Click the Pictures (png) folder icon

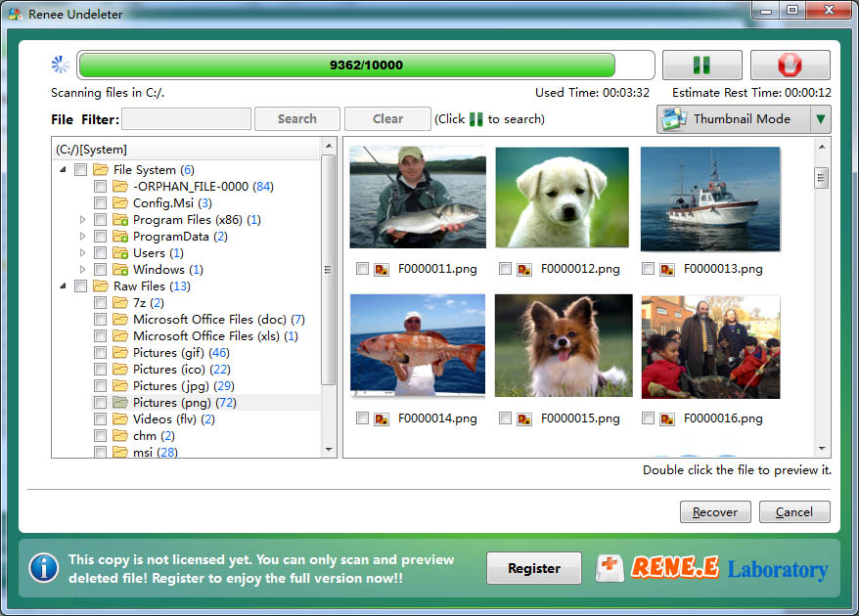click(x=120, y=403)
